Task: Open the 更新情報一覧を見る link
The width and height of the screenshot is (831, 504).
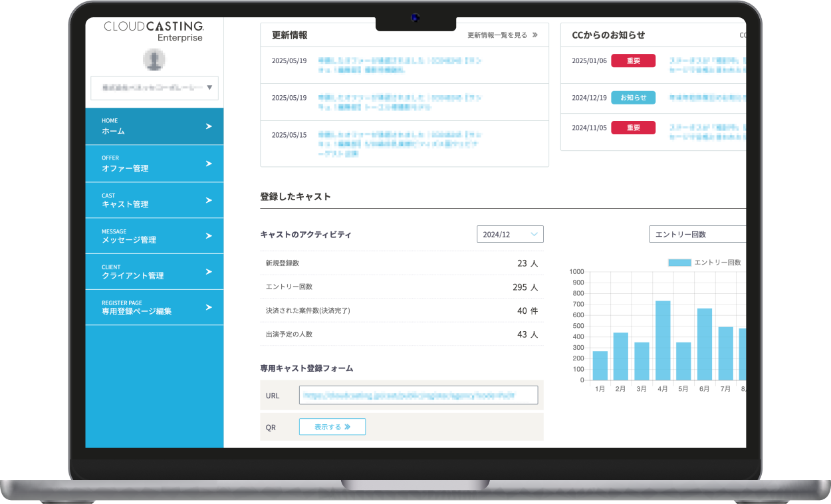Action: [x=502, y=35]
